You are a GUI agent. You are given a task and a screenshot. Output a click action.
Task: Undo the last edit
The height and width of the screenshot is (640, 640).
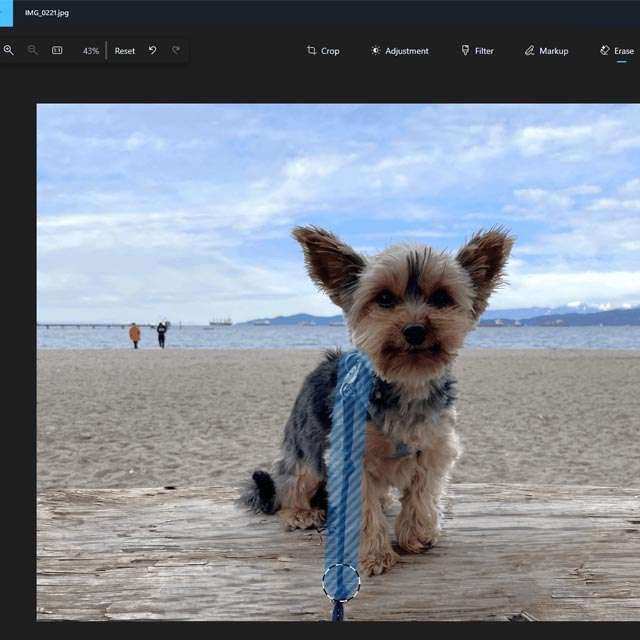[x=152, y=50]
